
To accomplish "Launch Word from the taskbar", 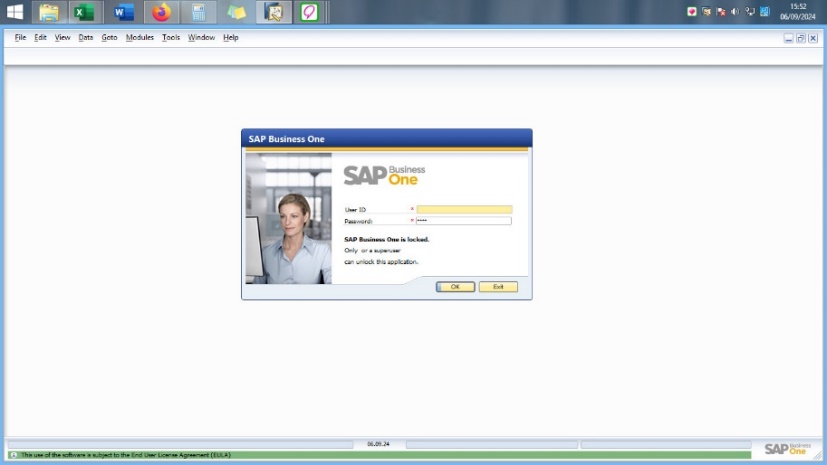I will (x=123, y=12).
